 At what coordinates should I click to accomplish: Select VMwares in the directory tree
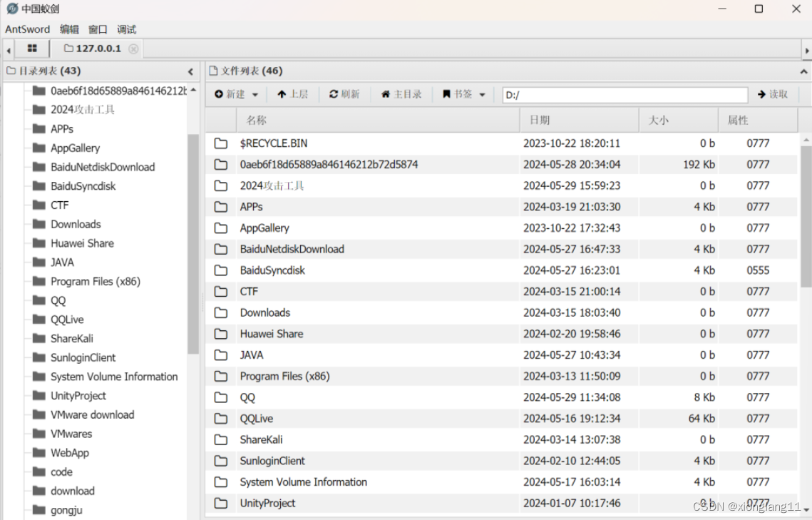[71, 434]
